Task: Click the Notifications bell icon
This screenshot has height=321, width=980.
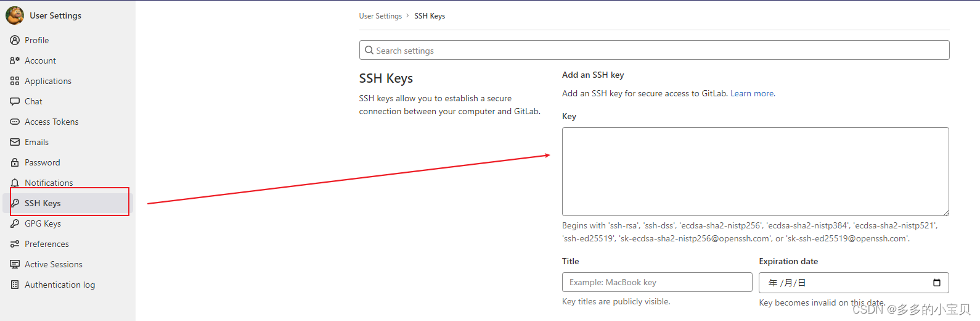Action: [x=15, y=183]
